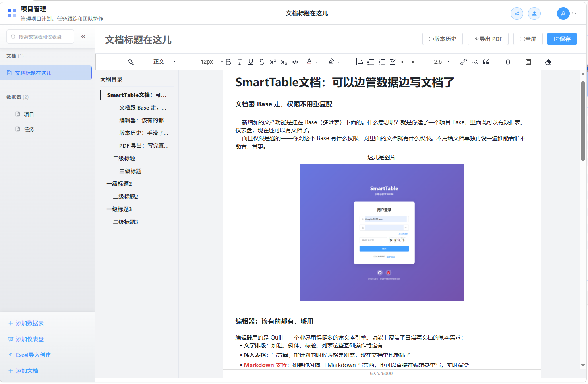
Task: Click the search field for tables and dashboards
Action: point(40,37)
